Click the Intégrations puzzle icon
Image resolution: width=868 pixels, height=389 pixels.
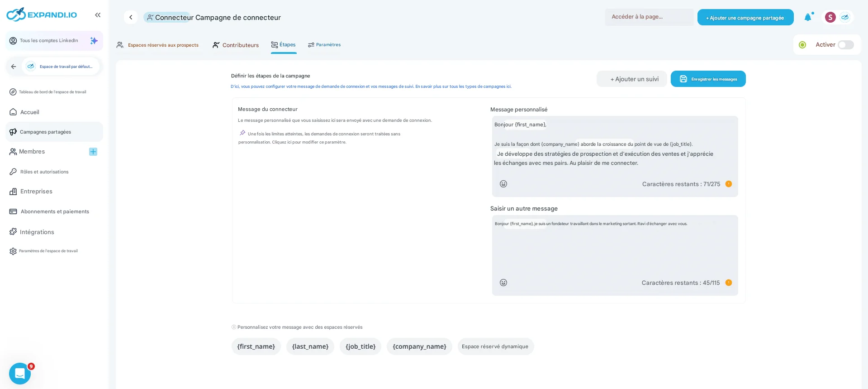pyautogui.click(x=13, y=232)
